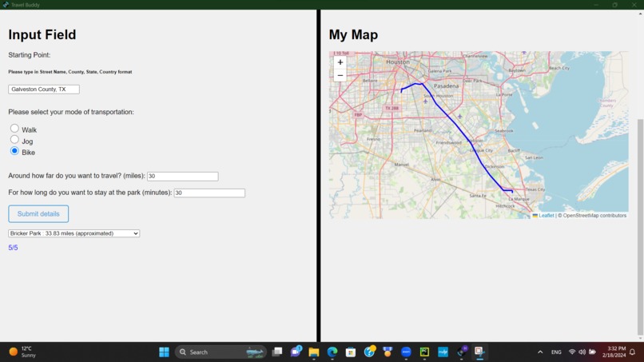The height and width of the screenshot is (362, 644).
Task: Open the notifications bell icon
Action: coord(633,352)
